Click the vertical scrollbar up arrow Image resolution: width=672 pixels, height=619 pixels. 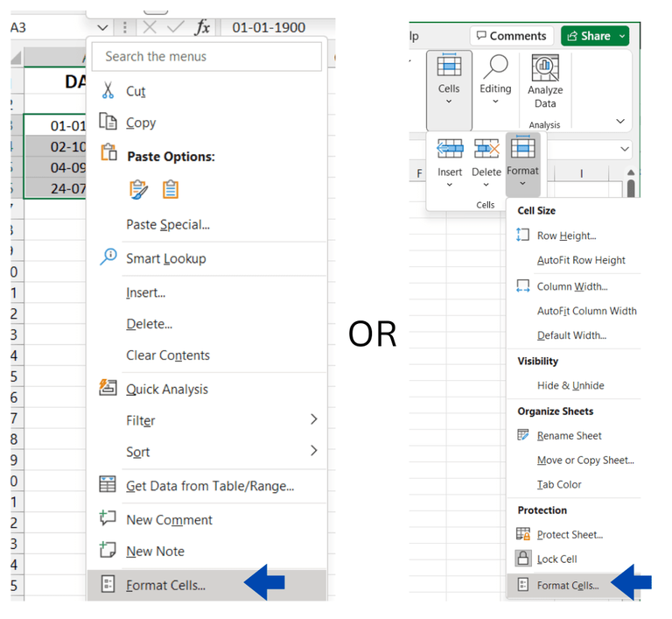[630, 172]
